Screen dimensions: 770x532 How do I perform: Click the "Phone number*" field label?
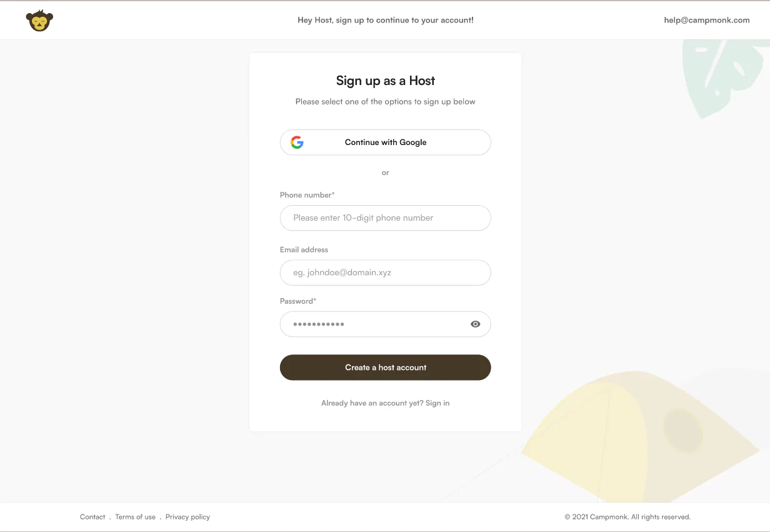[307, 195]
